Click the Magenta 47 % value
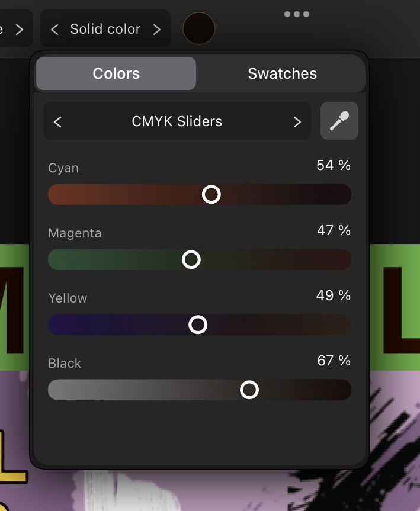420x511 pixels. pos(333,231)
